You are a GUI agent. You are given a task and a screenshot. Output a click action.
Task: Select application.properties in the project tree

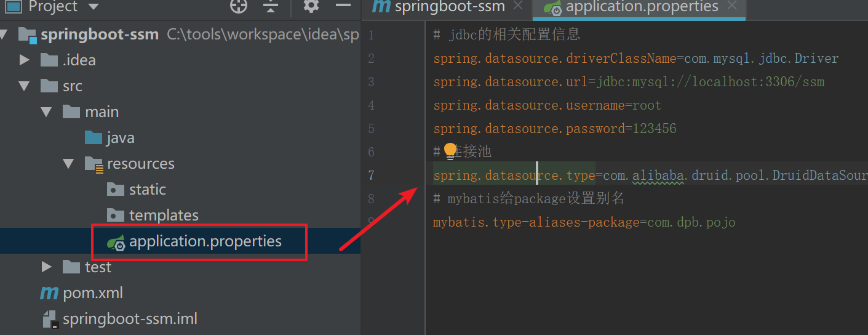205,241
